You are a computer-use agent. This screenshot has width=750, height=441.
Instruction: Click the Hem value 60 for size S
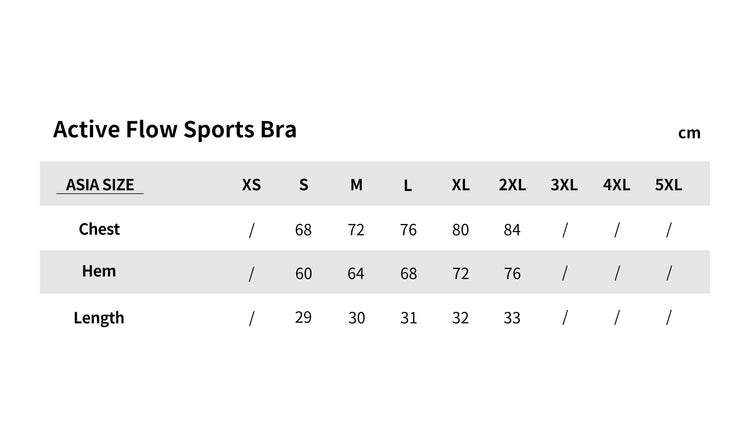click(x=304, y=274)
